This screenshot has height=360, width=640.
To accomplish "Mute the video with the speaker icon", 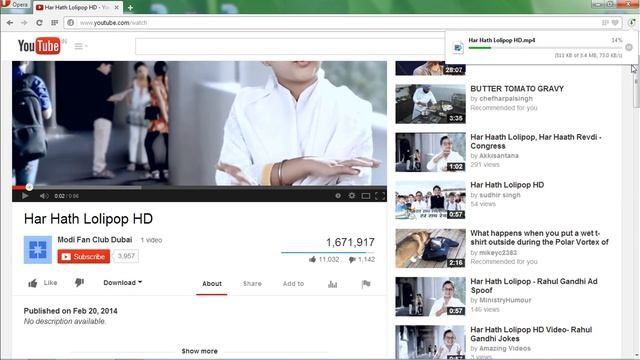I will point(44,196).
